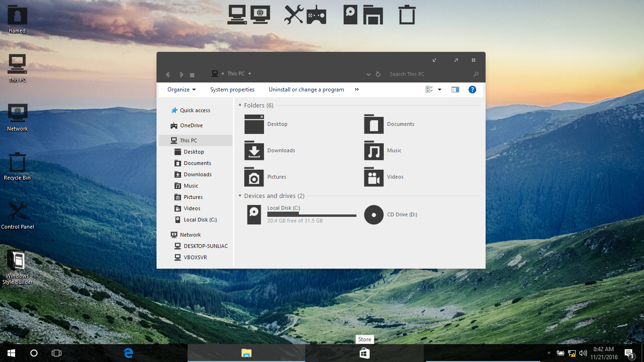Collapse the Devices and drives group
The image size is (644, 362).
[x=240, y=196]
